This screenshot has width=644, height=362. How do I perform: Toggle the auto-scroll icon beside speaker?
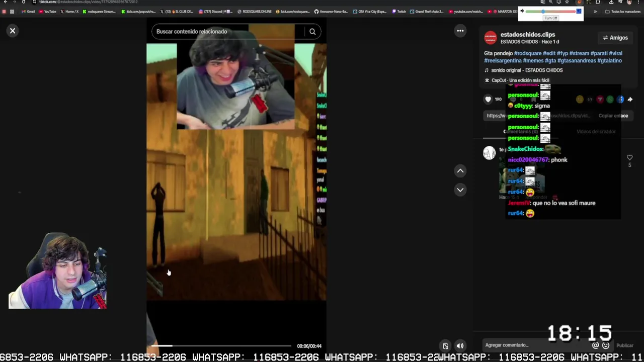coord(445,346)
